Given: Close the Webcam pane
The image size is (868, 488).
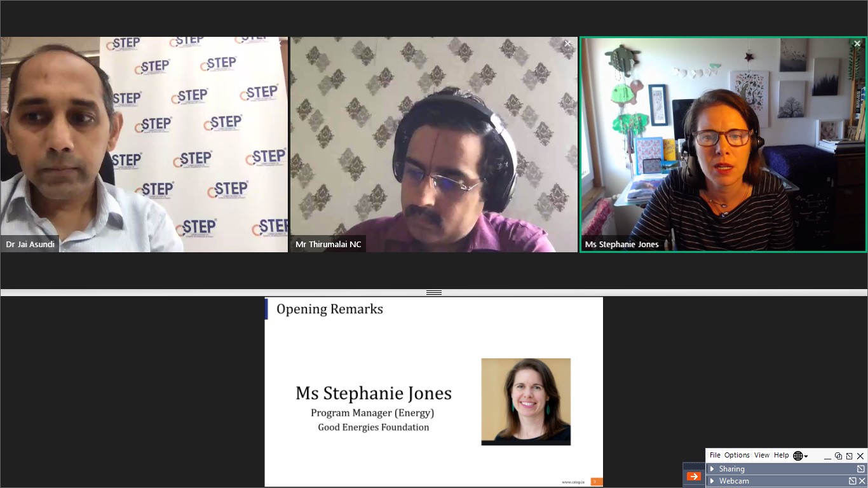Looking at the screenshot, I should (x=861, y=481).
